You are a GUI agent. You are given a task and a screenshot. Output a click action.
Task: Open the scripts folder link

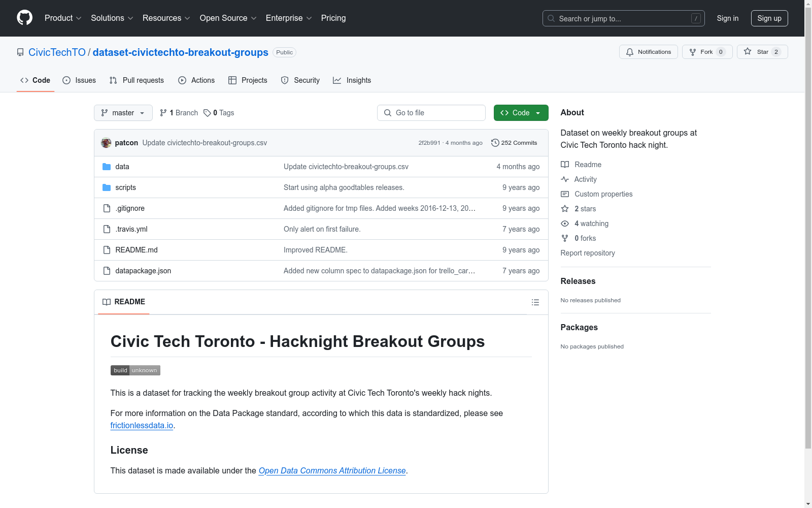[x=125, y=187]
